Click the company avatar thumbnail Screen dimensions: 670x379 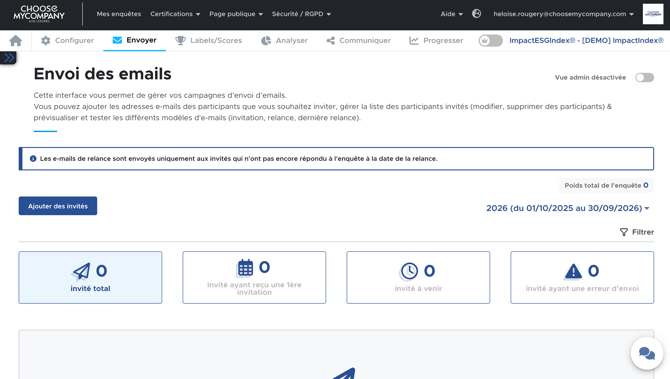(653, 14)
